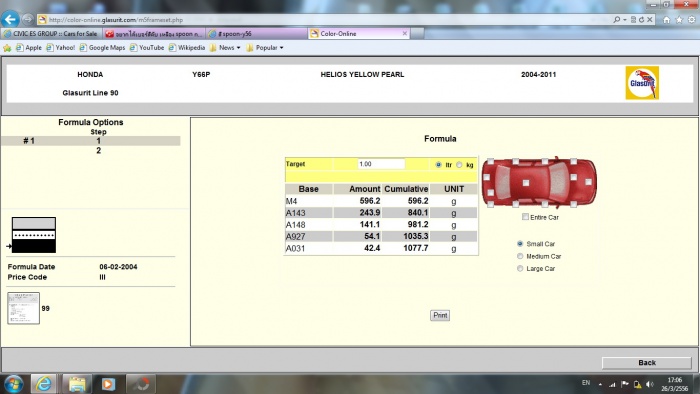The height and width of the screenshot is (394, 700).
Task: Switch to CIVIC ES GROUP tab
Action: click(51, 33)
